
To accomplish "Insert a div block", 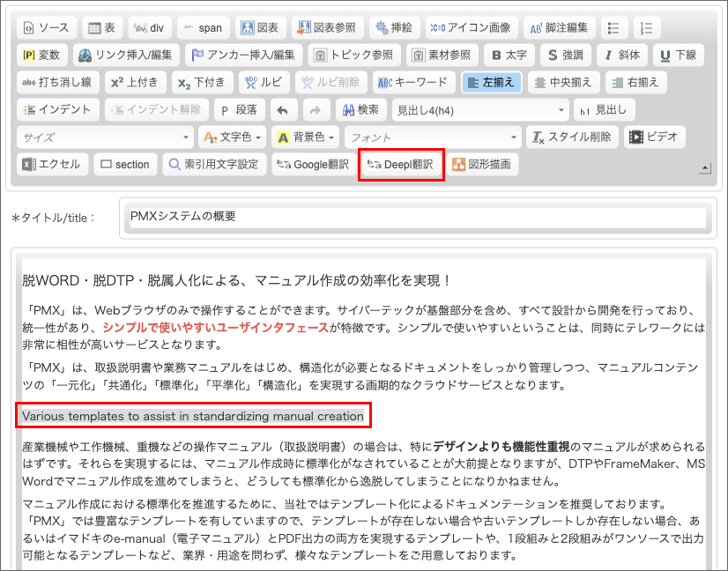I will tap(150, 28).
